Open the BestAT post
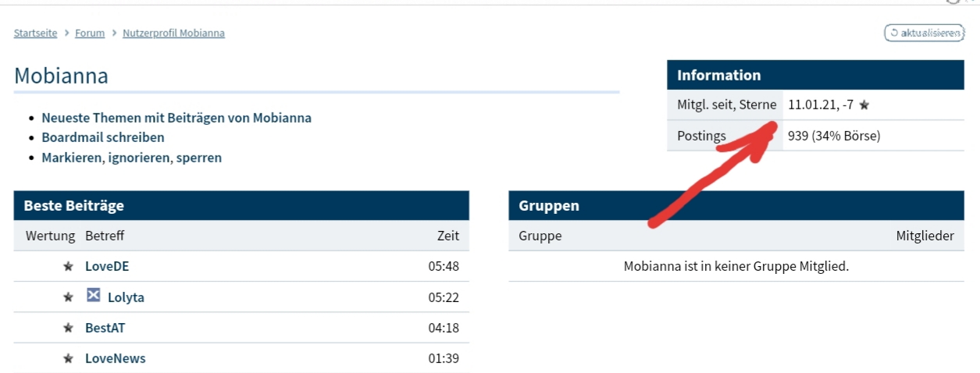The width and height of the screenshot is (980, 373). (105, 329)
